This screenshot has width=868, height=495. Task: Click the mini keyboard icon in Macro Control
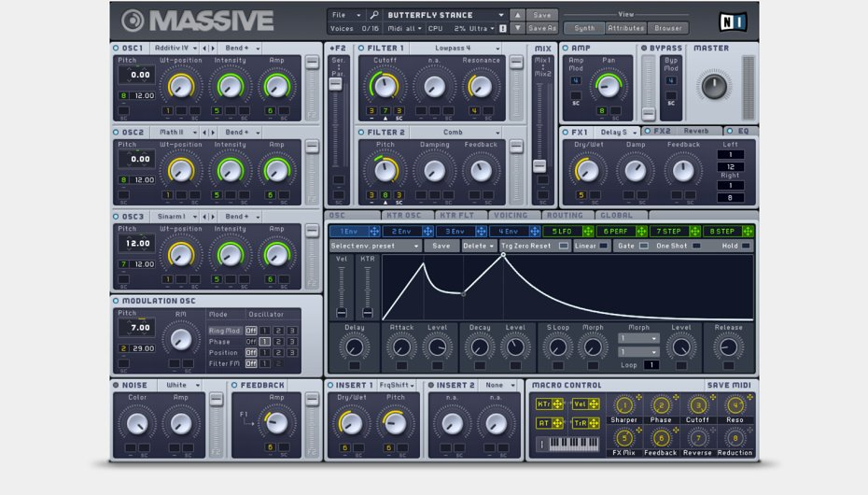click(x=575, y=444)
